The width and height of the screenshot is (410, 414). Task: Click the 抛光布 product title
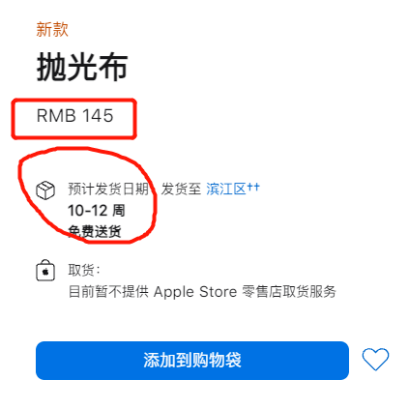click(x=82, y=67)
